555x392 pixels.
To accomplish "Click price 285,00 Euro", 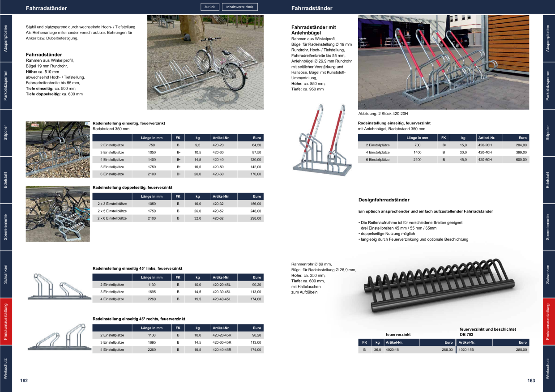I will [522, 349].
